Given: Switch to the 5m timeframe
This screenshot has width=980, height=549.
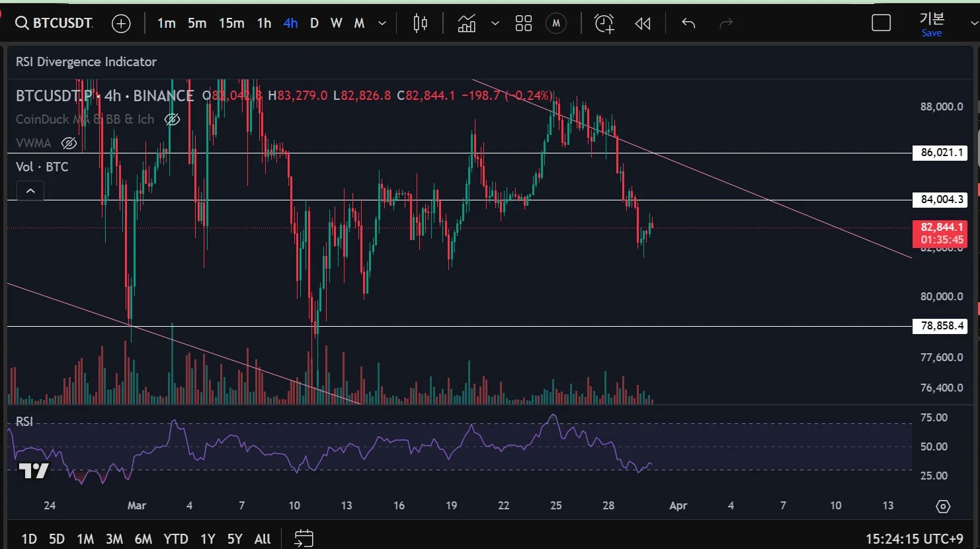Looking at the screenshot, I should click(x=197, y=23).
